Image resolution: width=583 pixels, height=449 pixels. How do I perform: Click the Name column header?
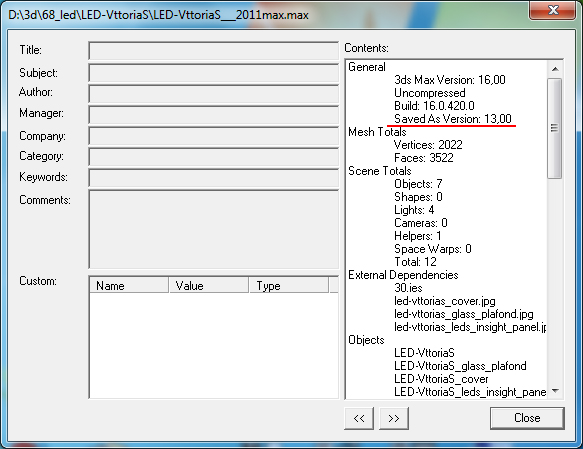pos(129,285)
